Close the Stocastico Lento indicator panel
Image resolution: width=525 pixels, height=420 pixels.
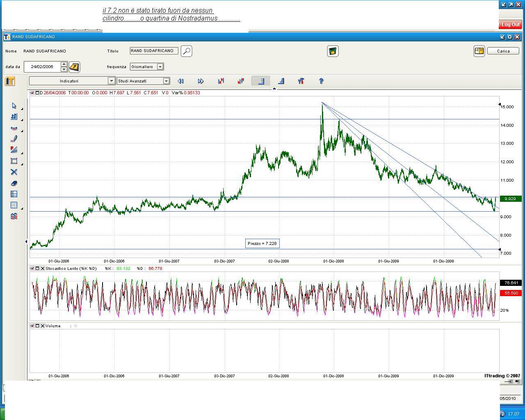(x=42, y=268)
